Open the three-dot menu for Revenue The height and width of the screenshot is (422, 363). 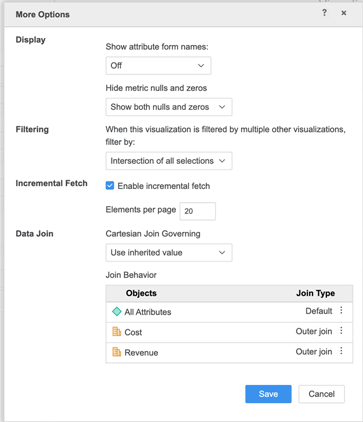[x=341, y=351]
